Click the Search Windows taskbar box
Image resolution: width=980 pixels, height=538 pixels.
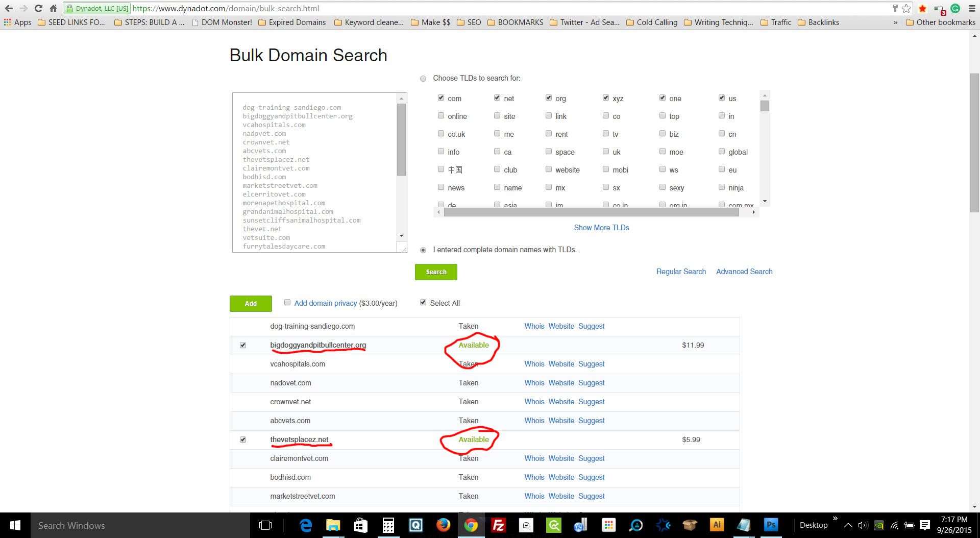140,525
